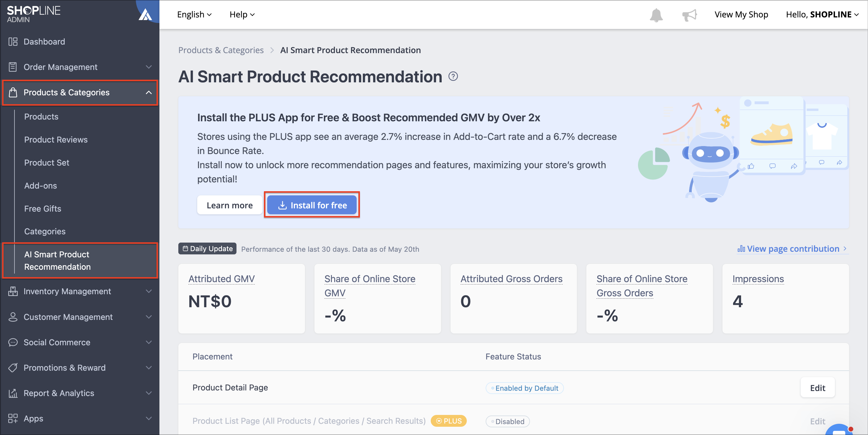This screenshot has height=435, width=868.
Task: Click the Learn more button
Action: [229, 205]
